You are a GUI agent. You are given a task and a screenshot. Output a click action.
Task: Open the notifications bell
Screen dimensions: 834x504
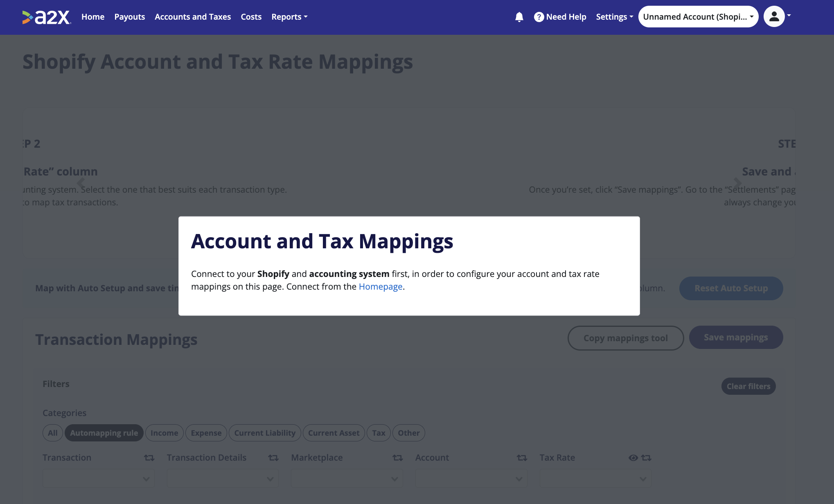[519, 17]
